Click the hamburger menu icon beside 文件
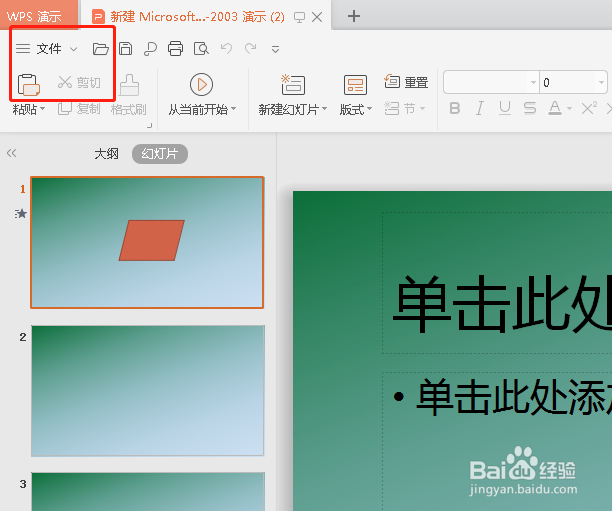612x511 pixels. coord(23,49)
